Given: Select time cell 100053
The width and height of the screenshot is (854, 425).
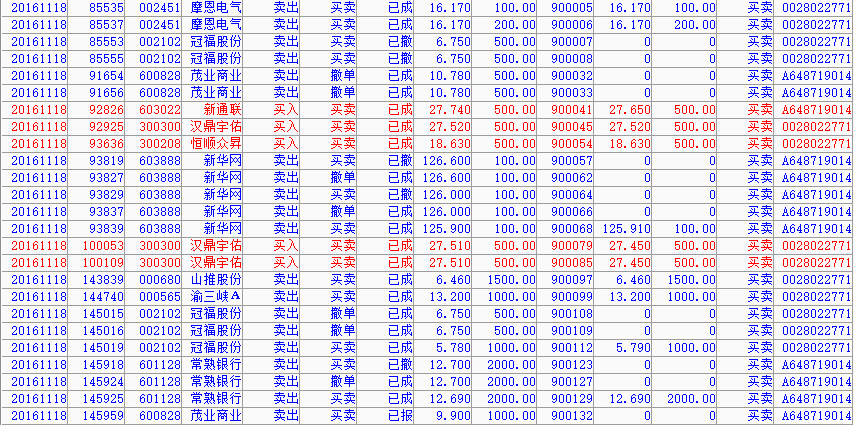Looking at the screenshot, I should click(103, 246).
